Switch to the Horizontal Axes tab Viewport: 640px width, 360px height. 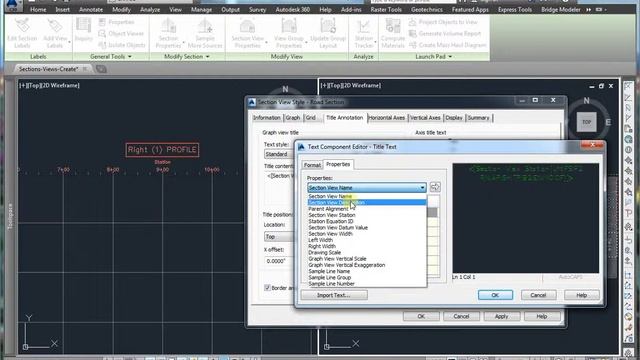tap(386, 118)
